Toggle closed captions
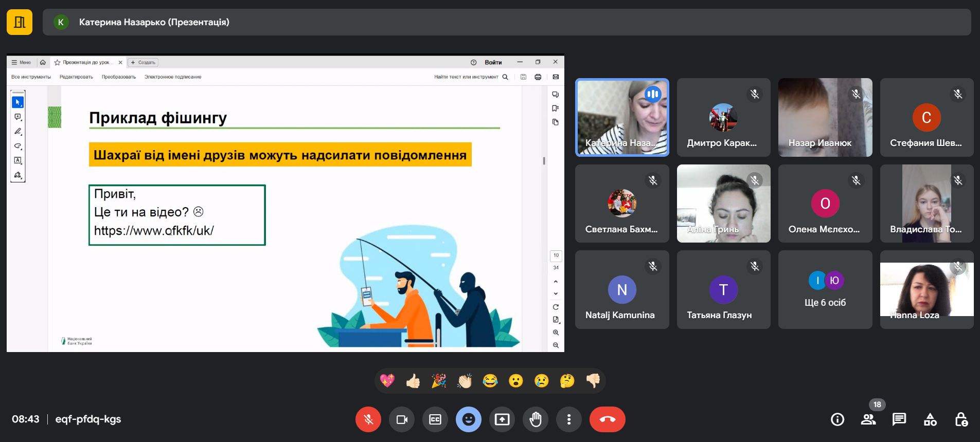Image resolution: width=980 pixels, height=442 pixels. (x=435, y=419)
